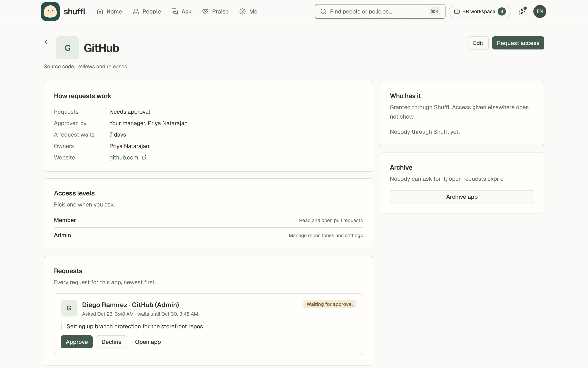
Task: Click the 7 days wait value
Action: click(118, 135)
